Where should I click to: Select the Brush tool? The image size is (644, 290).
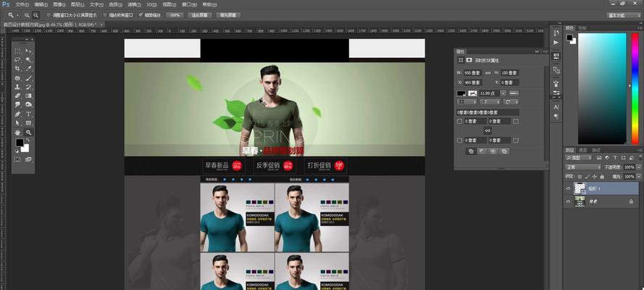[x=28, y=78]
